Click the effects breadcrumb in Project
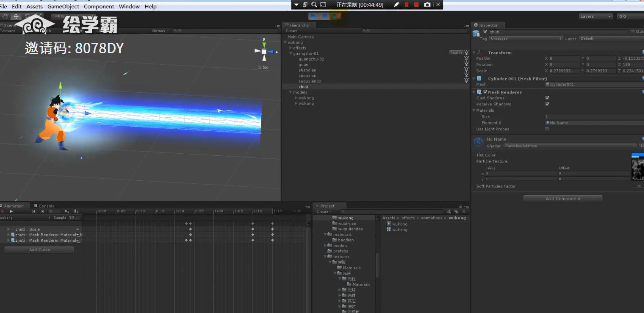Viewport: 644px width, 313px height. (x=408, y=218)
